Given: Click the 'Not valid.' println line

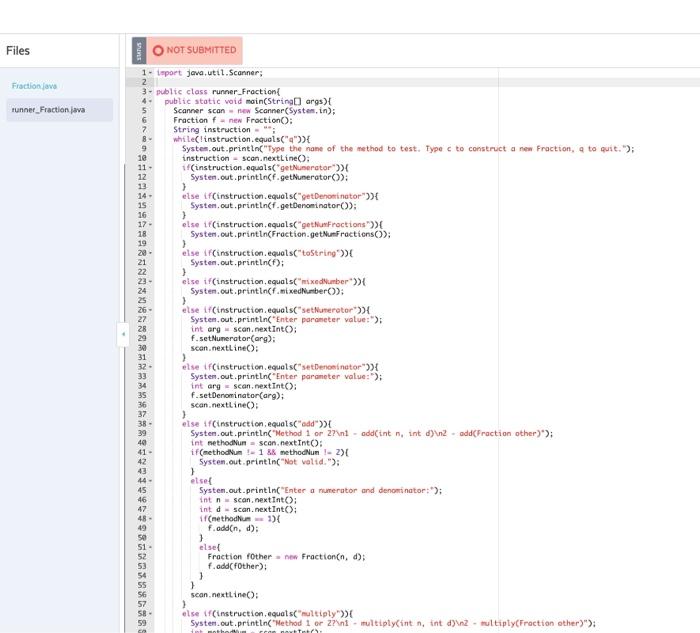Looking at the screenshot, I should 269,462.
